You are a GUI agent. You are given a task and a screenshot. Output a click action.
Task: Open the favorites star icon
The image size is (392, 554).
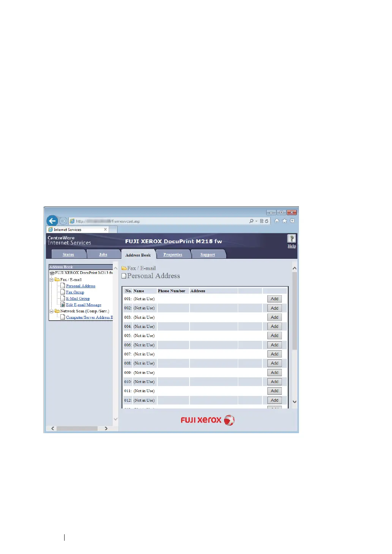tap(285, 221)
